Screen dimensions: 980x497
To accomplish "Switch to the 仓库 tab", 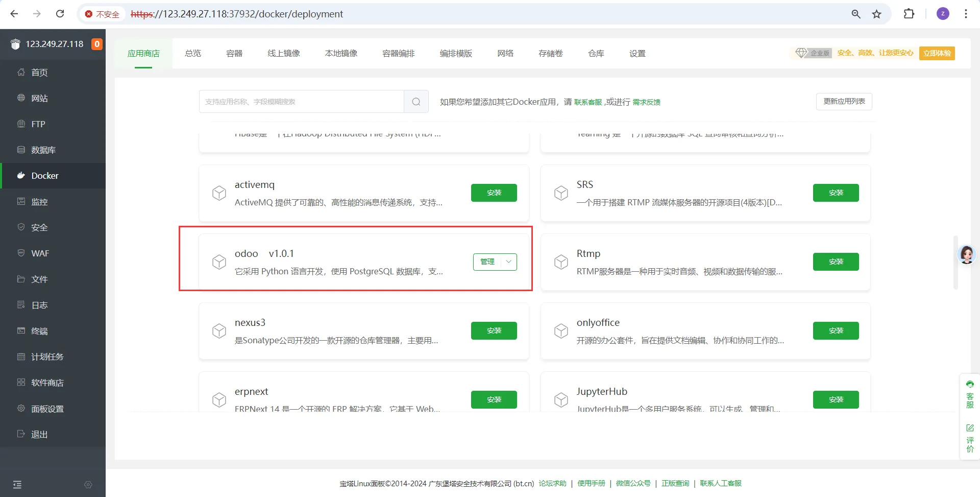I will (x=596, y=53).
